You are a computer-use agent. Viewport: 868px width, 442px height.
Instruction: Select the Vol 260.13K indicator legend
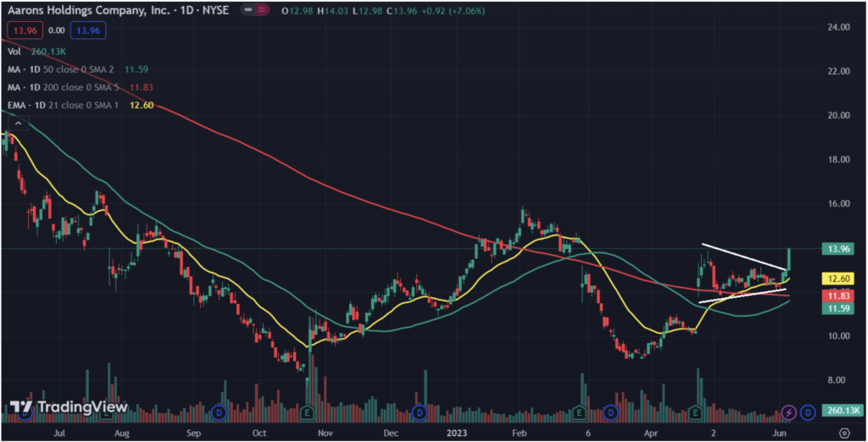pos(36,52)
